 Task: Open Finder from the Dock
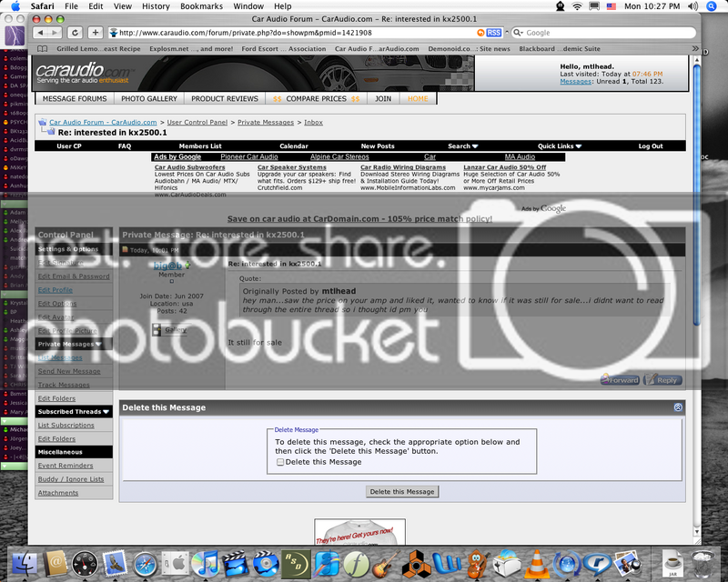pyautogui.click(x=25, y=563)
